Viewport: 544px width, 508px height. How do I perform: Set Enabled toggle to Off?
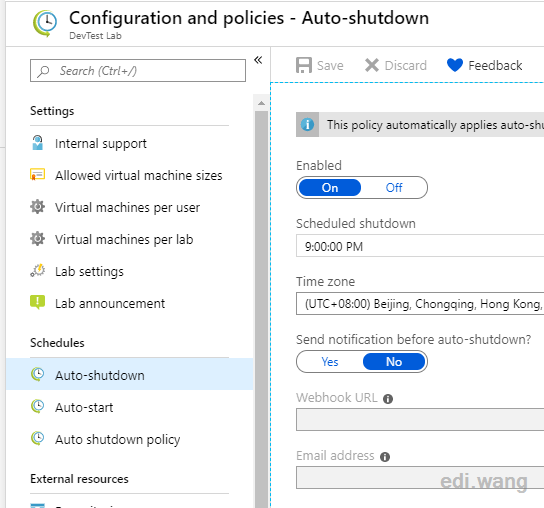tap(394, 188)
